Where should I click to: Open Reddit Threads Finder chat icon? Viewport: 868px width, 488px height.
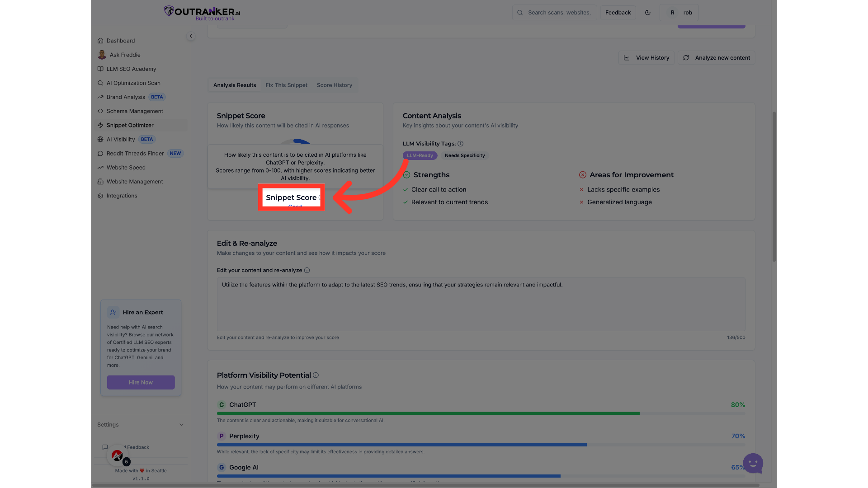(x=100, y=154)
